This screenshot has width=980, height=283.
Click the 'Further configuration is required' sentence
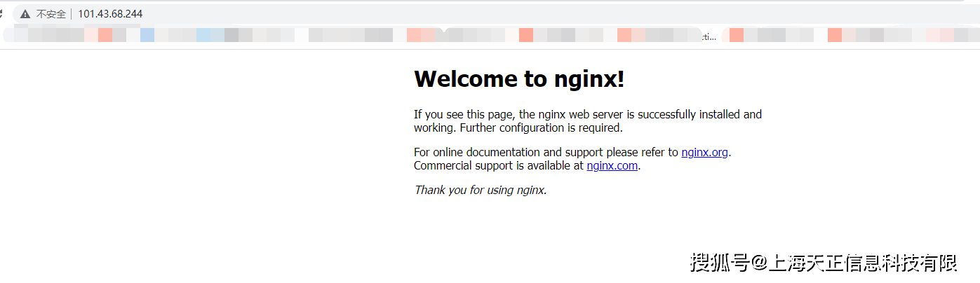click(x=542, y=128)
